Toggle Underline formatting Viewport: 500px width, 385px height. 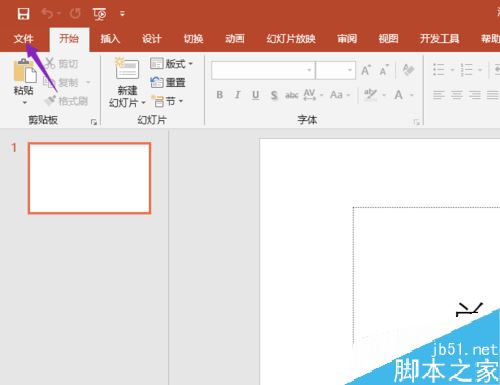(x=256, y=95)
